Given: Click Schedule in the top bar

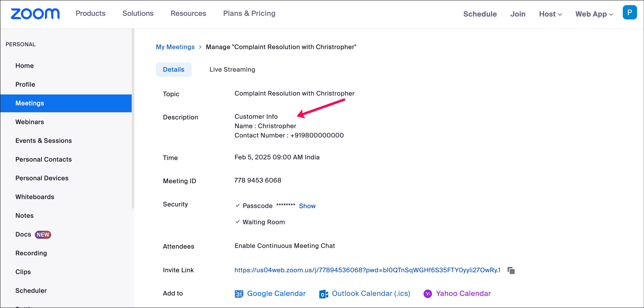Looking at the screenshot, I should pos(480,14).
